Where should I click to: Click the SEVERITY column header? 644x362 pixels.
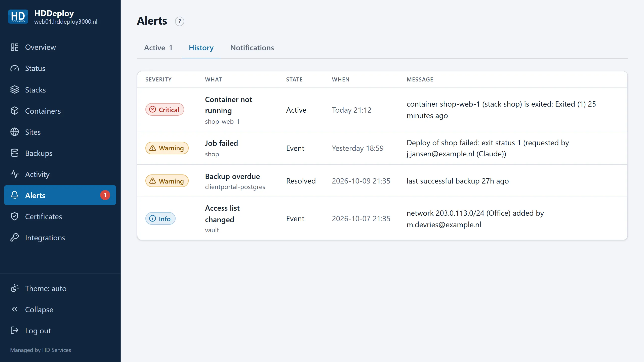[x=158, y=79]
